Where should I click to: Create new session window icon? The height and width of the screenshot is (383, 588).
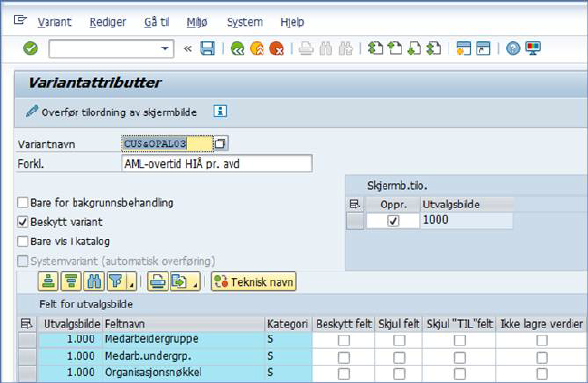[463, 48]
